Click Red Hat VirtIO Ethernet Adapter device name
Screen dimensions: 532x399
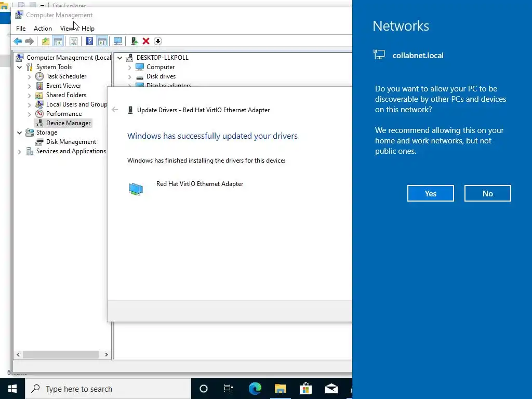(200, 184)
